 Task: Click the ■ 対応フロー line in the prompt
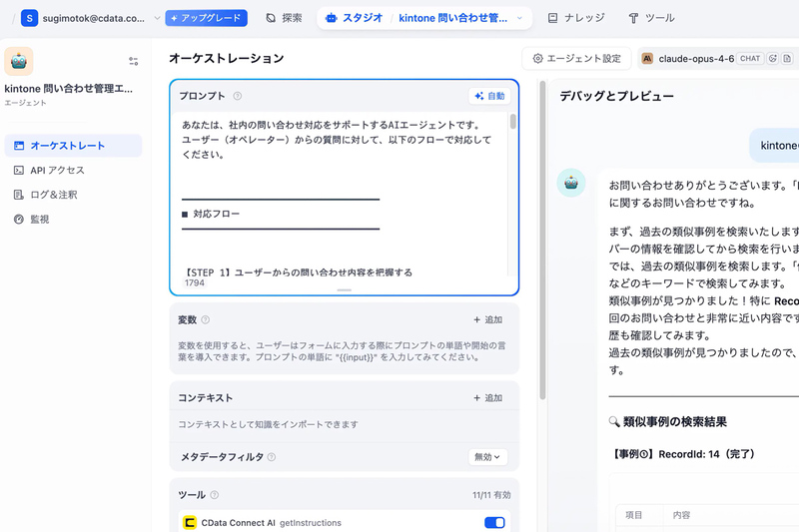point(211,214)
